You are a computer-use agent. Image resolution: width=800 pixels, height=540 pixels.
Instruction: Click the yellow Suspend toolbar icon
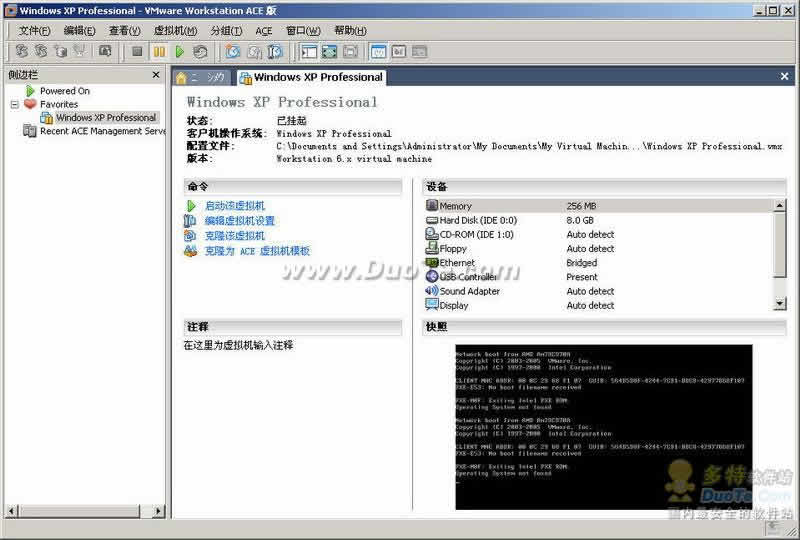[x=159, y=51]
